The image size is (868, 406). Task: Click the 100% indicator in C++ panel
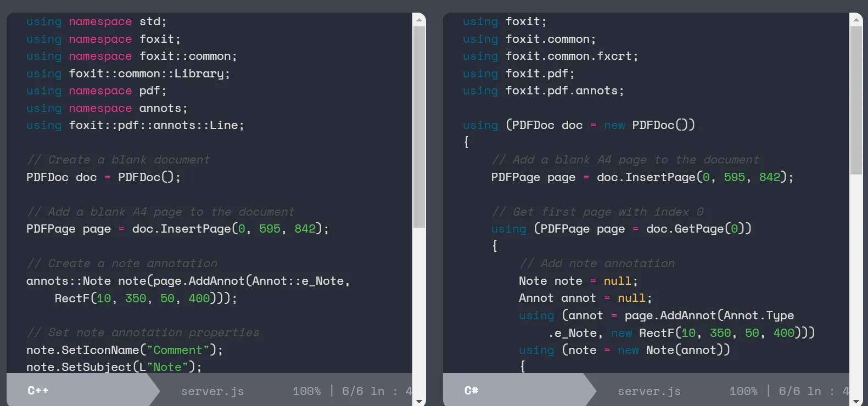pos(306,391)
